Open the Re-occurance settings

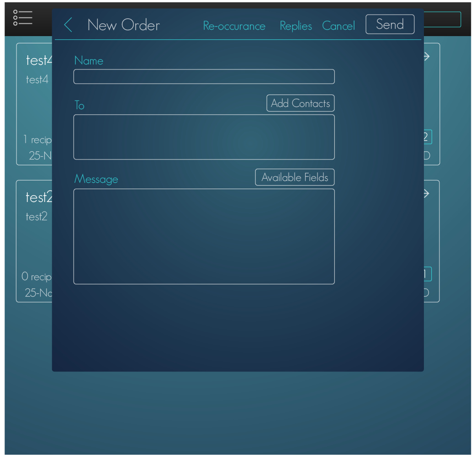(x=234, y=26)
